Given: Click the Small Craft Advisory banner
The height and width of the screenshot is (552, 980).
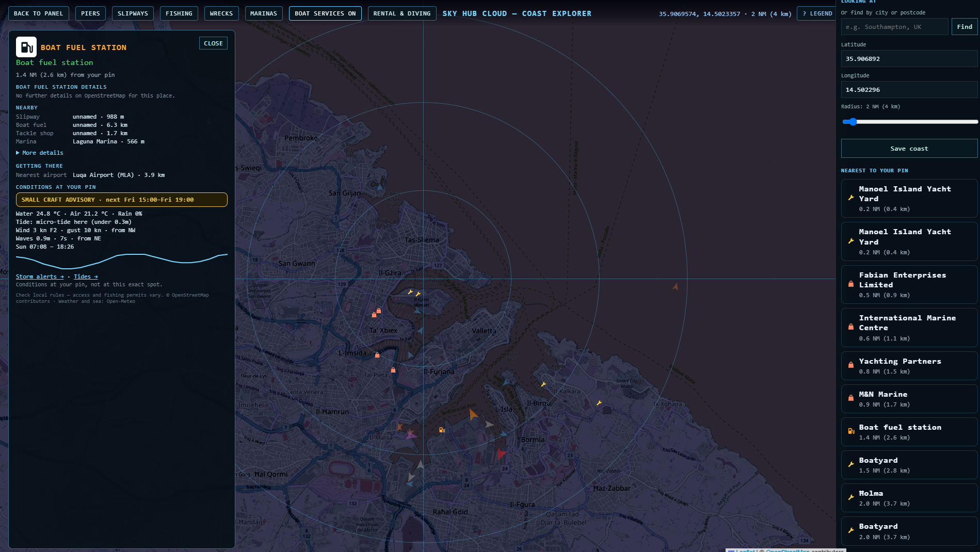Looking at the screenshot, I should tap(121, 200).
